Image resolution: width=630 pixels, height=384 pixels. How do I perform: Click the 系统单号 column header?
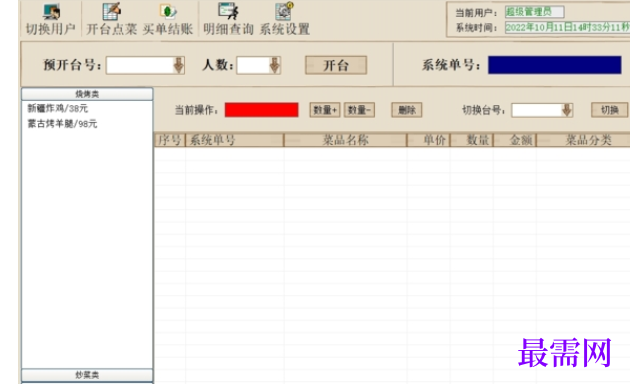click(235, 140)
